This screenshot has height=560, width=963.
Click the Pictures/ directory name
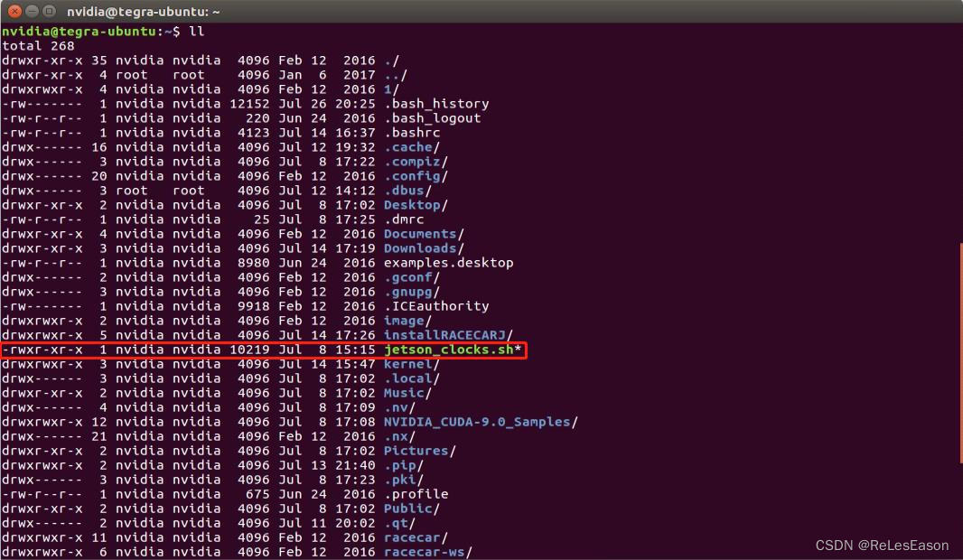pos(420,451)
